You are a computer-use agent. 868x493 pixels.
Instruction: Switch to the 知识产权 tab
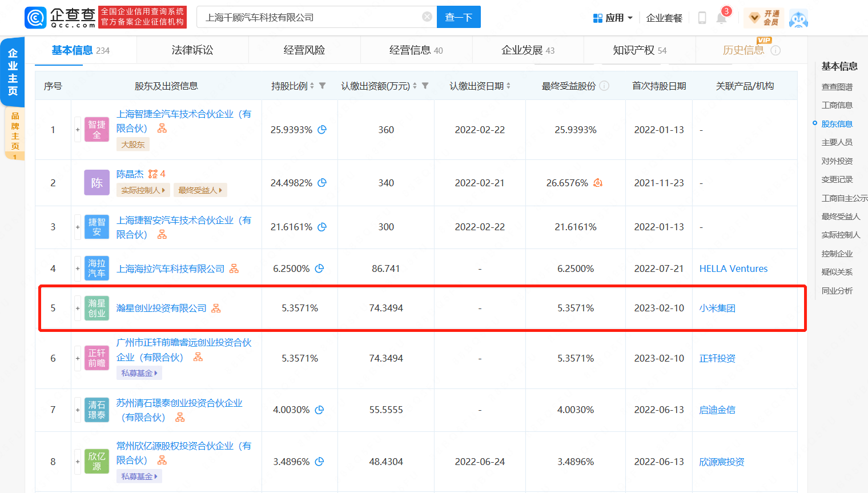pyautogui.click(x=640, y=50)
